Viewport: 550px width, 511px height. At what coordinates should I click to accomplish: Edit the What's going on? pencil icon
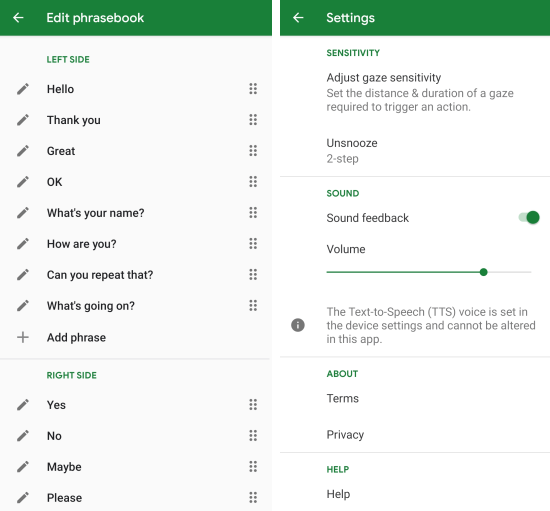pos(23,305)
